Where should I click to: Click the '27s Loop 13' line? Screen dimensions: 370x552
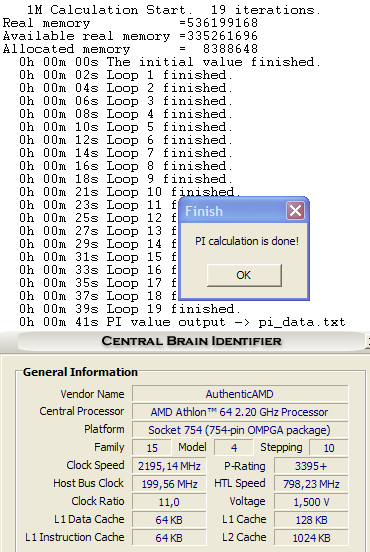click(x=98, y=231)
